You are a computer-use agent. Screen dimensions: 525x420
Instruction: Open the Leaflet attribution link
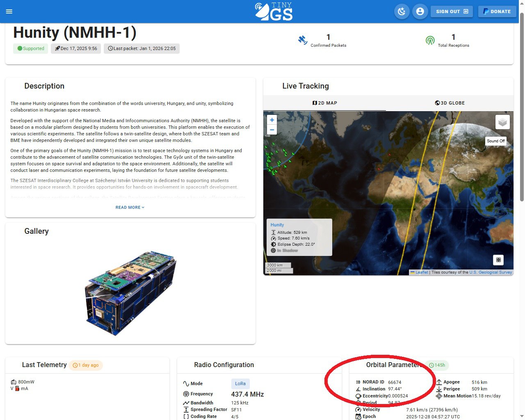421,272
